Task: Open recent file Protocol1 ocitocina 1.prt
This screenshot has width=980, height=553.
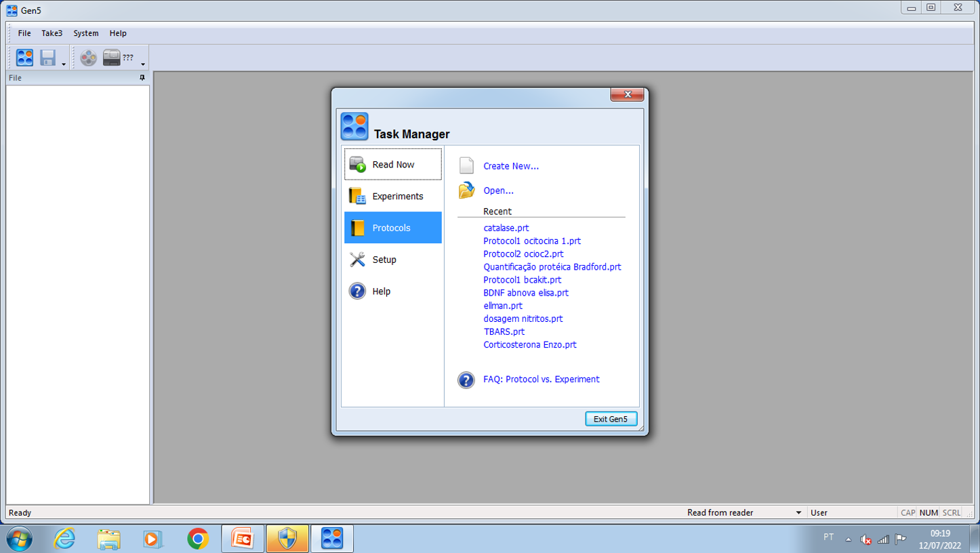Action: [x=532, y=241]
